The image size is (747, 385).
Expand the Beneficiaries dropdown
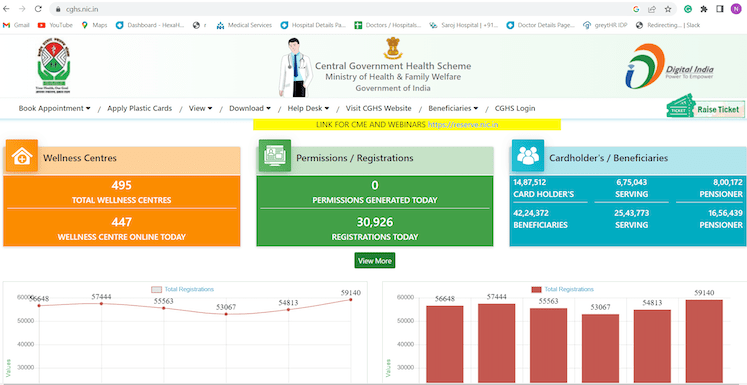(453, 108)
